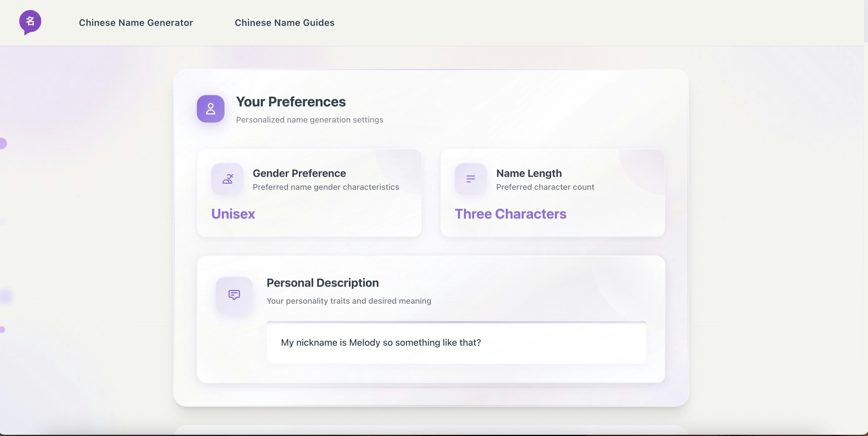Click 'Preferred character count' text
This screenshot has width=868, height=436.
(545, 187)
